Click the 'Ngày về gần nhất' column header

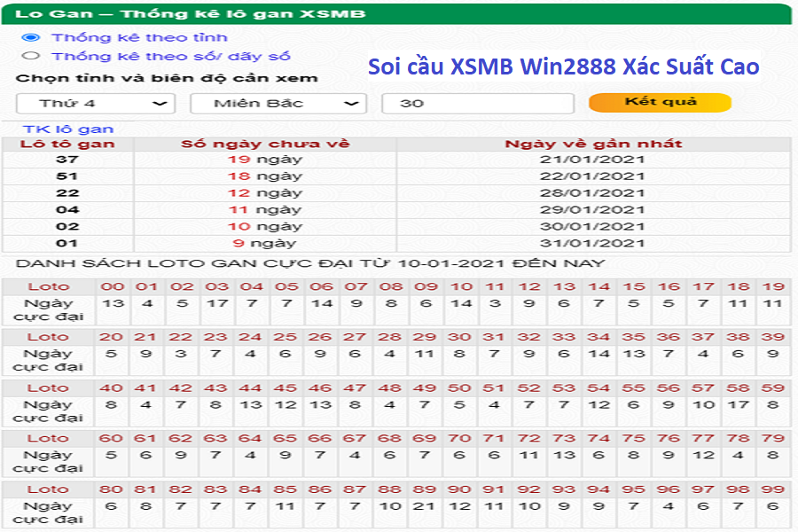point(593,144)
